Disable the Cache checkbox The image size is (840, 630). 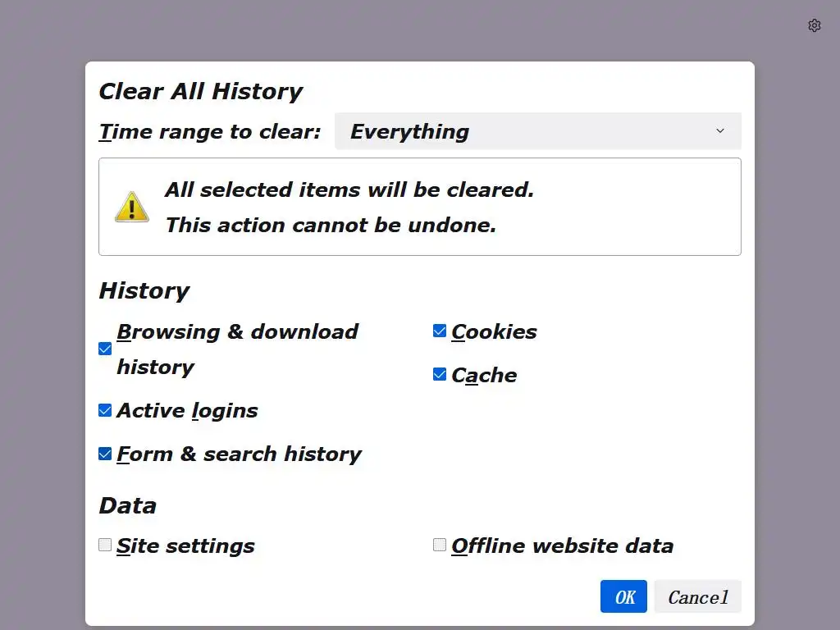(x=440, y=375)
